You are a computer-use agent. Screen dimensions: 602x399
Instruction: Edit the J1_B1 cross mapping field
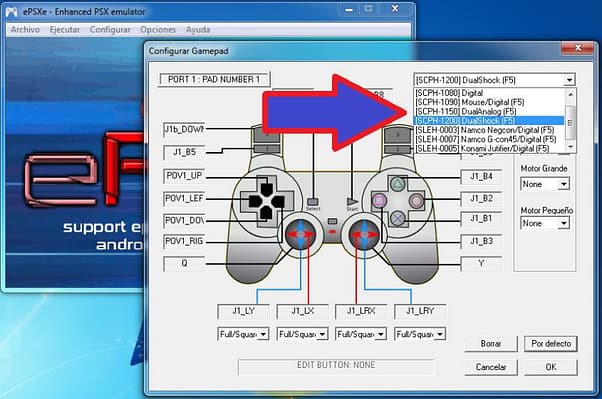coord(481,219)
